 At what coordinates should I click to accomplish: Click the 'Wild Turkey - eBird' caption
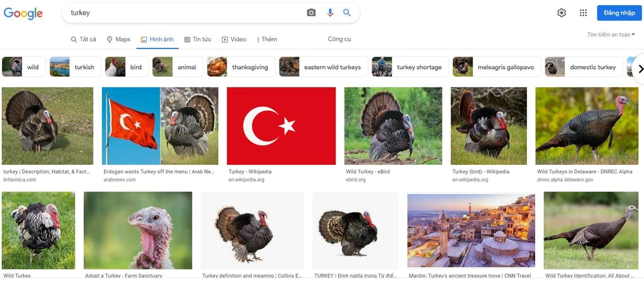click(368, 171)
